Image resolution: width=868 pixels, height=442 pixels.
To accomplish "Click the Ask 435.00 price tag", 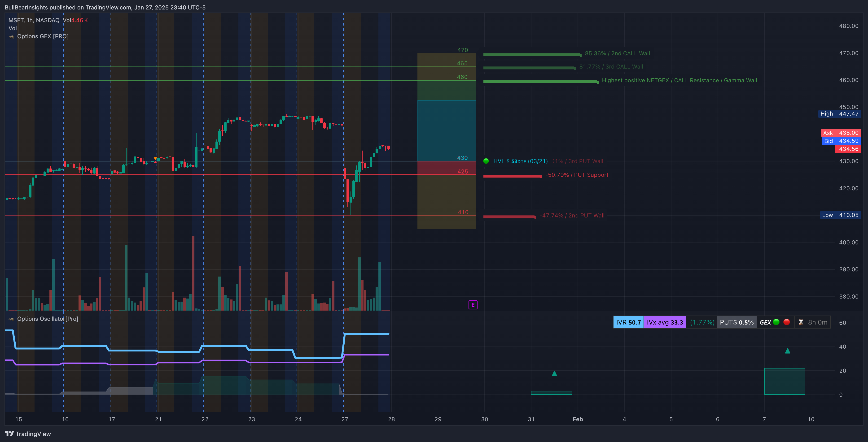I will pos(841,133).
